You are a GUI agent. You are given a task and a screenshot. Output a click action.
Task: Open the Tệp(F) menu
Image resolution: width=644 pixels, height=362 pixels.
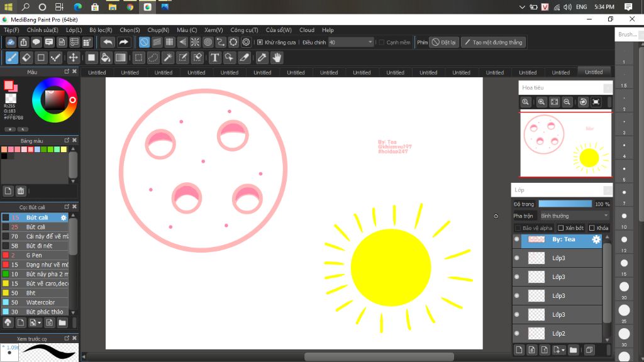[11, 30]
